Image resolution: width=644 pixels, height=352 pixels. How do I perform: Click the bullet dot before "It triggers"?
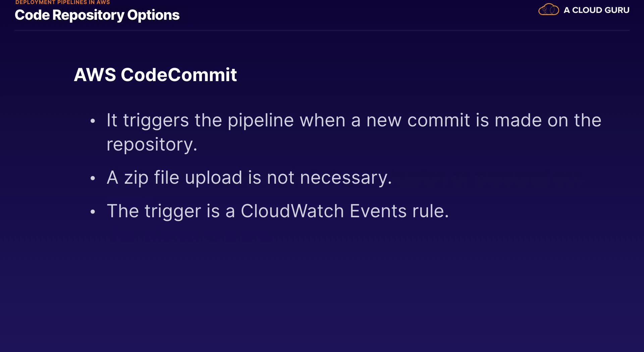(x=93, y=121)
